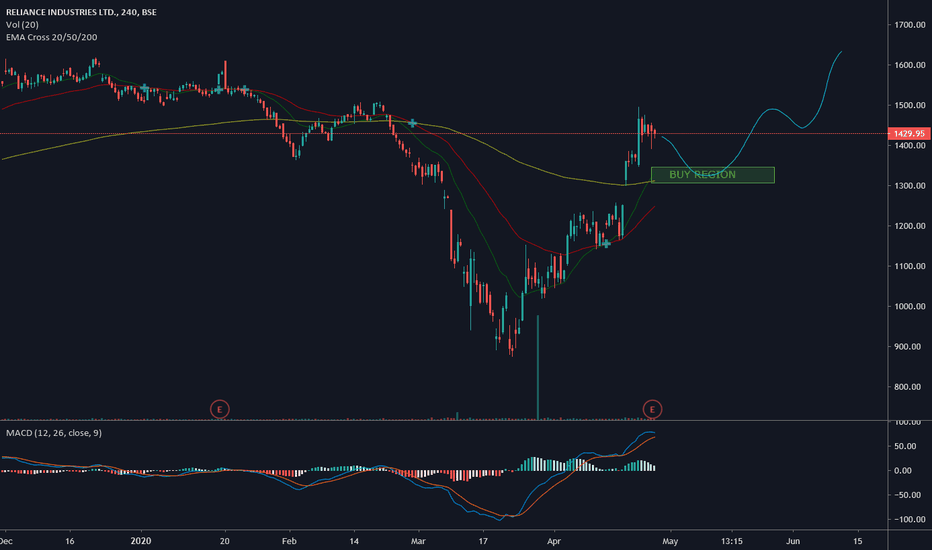Viewport: 932px width, 550px height.
Task: Click the 'May' date axis label
Action: tap(670, 541)
